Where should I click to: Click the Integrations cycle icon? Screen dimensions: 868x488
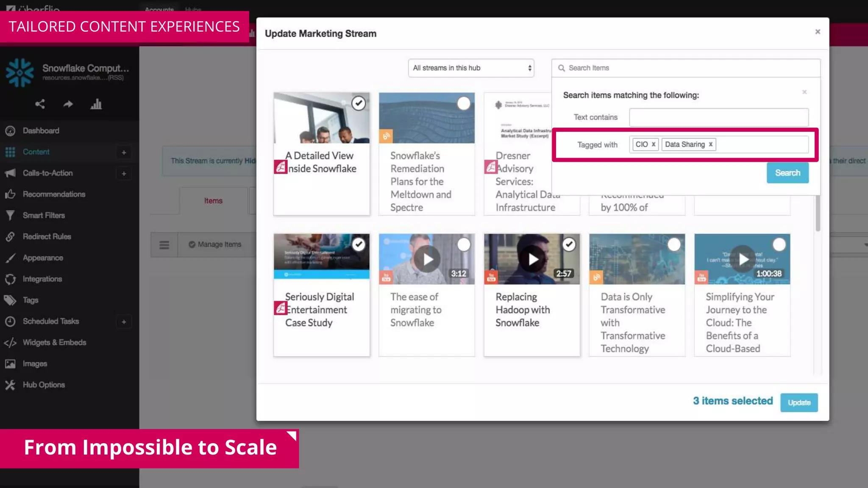tap(10, 279)
